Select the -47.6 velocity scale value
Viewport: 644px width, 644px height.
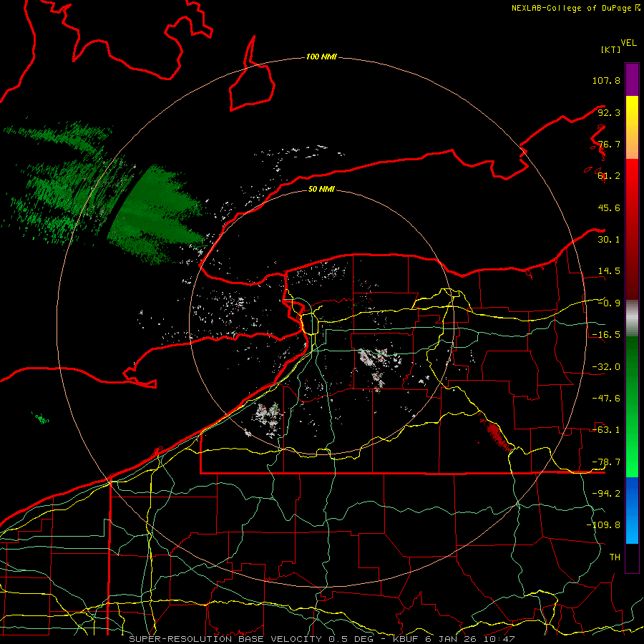click(606, 399)
